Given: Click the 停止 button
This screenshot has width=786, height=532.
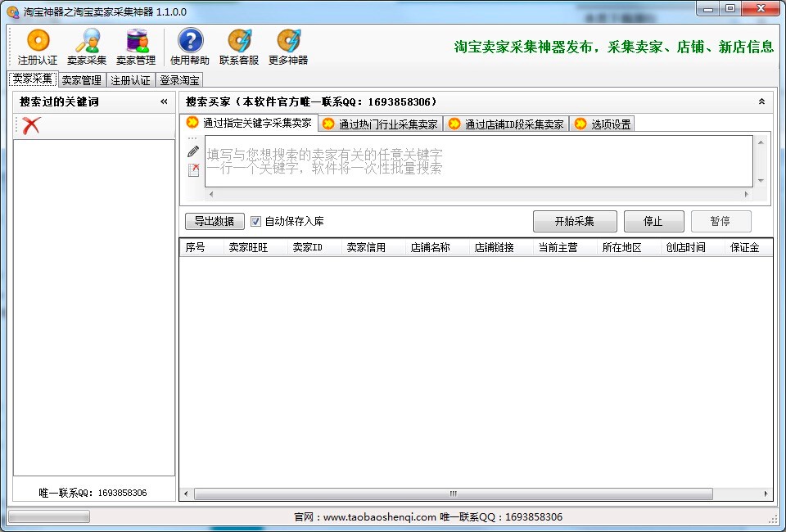Looking at the screenshot, I should (x=653, y=221).
